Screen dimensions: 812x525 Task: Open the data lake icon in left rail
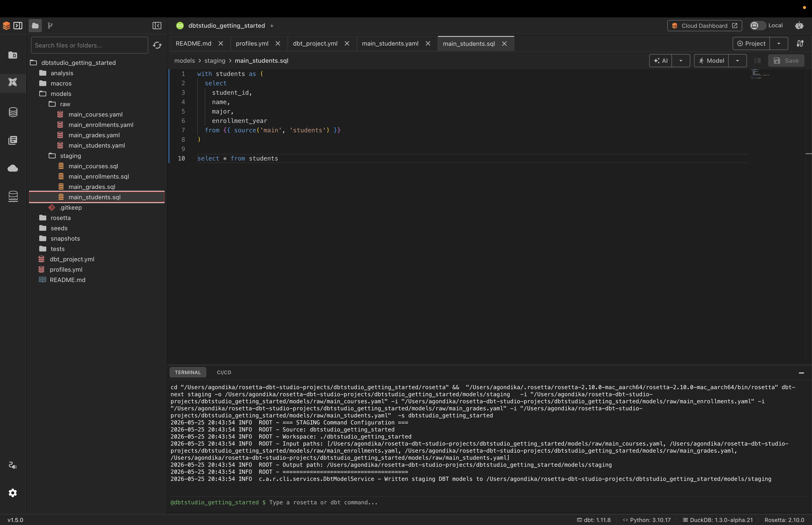pyautogui.click(x=13, y=196)
